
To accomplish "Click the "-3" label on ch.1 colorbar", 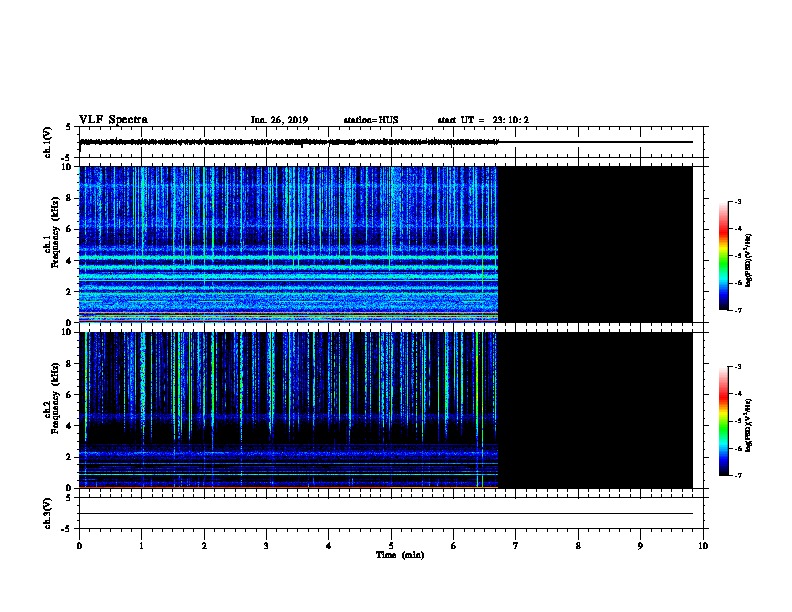I will (737, 201).
